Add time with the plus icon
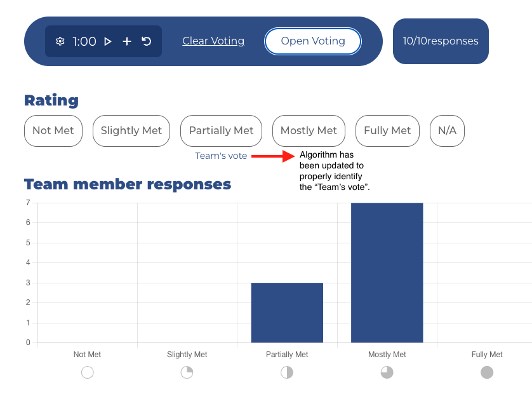532x394 pixels. point(127,41)
